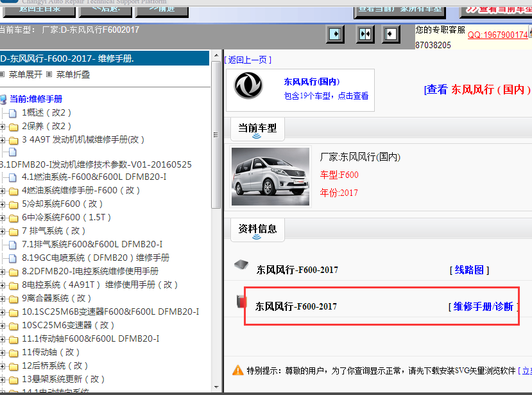Select the 菜单折叠 menu option
The height and width of the screenshot is (395, 532).
click(x=73, y=75)
